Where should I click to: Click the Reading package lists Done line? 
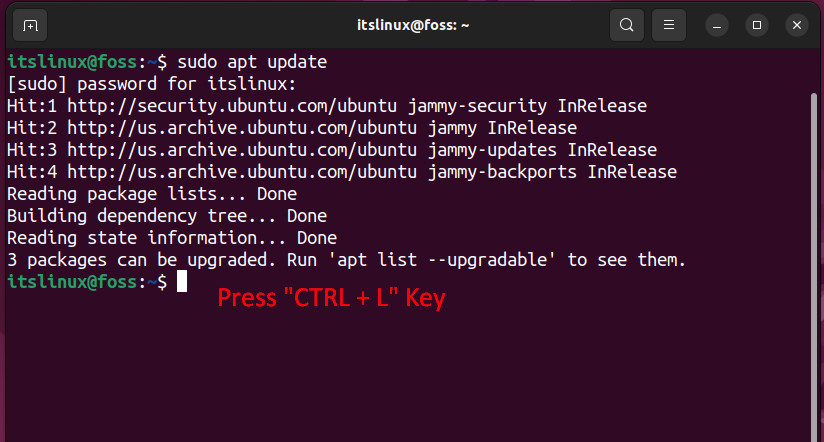tap(152, 194)
